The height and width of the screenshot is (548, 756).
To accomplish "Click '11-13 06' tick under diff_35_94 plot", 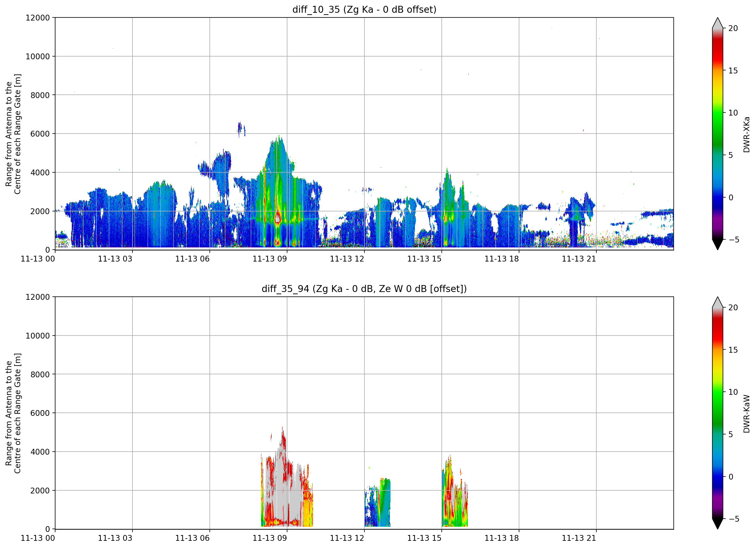I will (x=192, y=538).
